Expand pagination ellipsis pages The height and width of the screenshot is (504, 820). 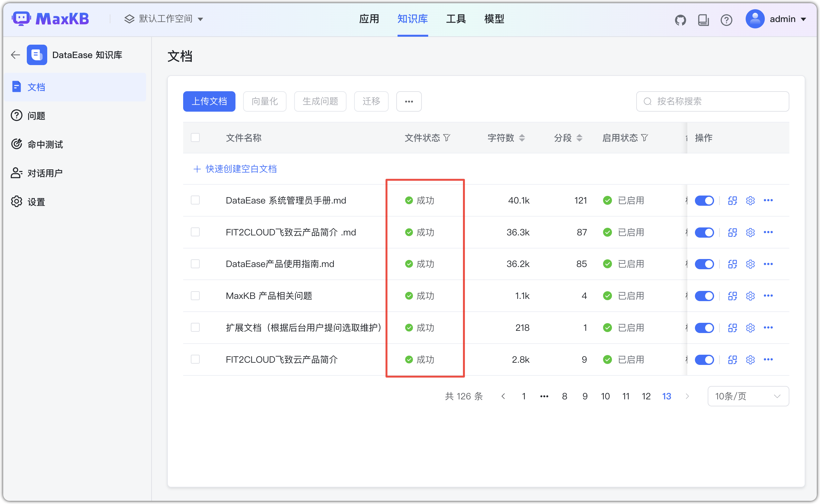click(544, 396)
